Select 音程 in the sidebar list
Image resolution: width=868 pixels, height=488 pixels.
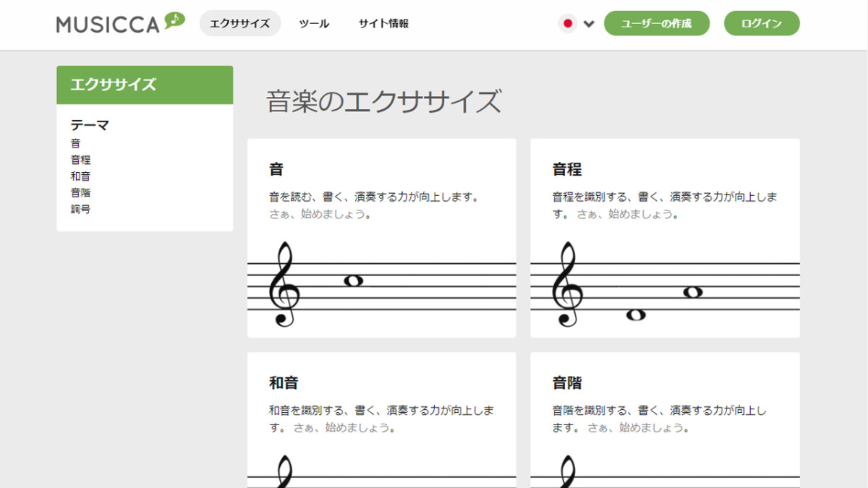click(x=81, y=160)
